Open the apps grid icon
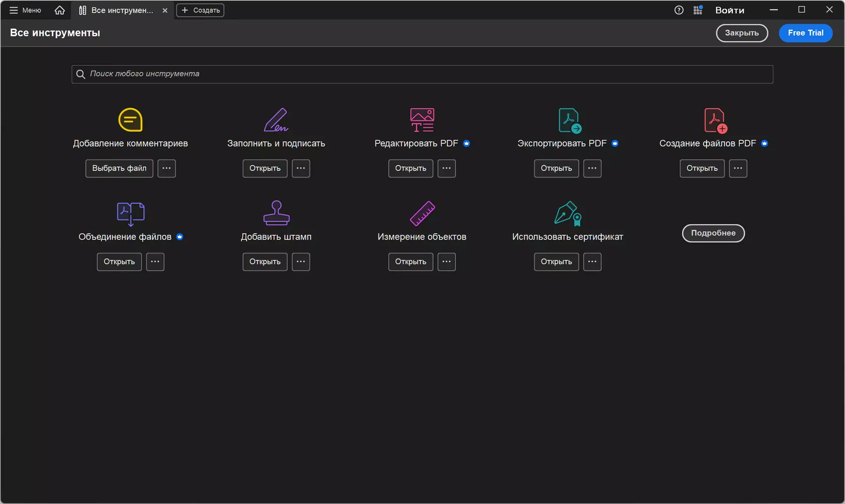This screenshot has height=504, width=845. (698, 10)
